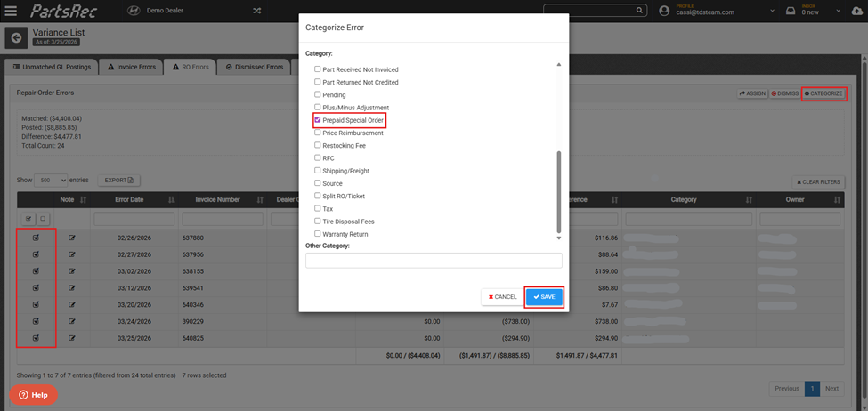Click the cloud upload icon
Viewport: 868px width, 411px height.
click(856, 11)
